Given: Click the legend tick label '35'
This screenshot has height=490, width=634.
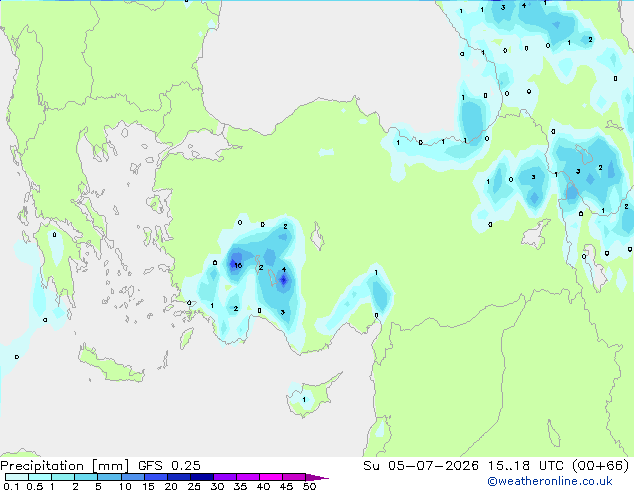Looking at the screenshot, I should tap(240, 486).
